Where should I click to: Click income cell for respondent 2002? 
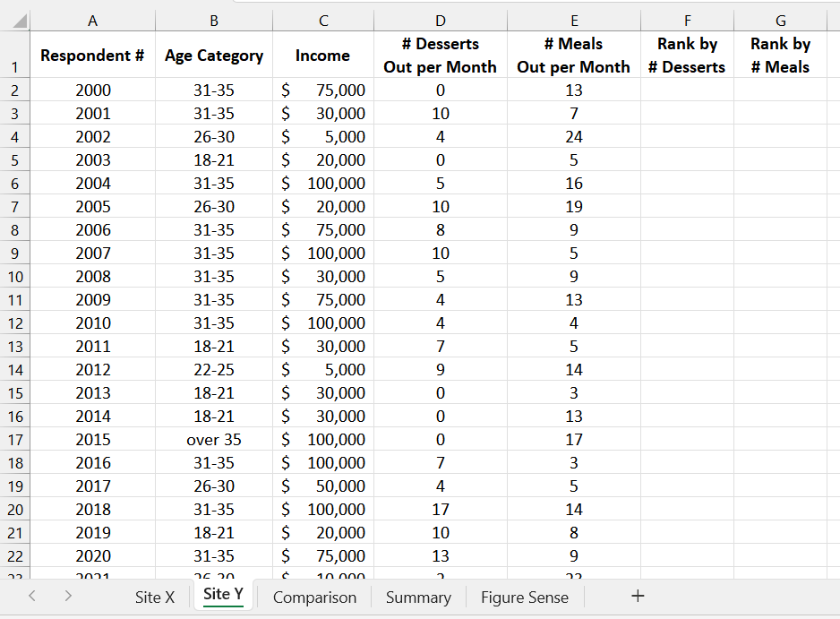323,137
